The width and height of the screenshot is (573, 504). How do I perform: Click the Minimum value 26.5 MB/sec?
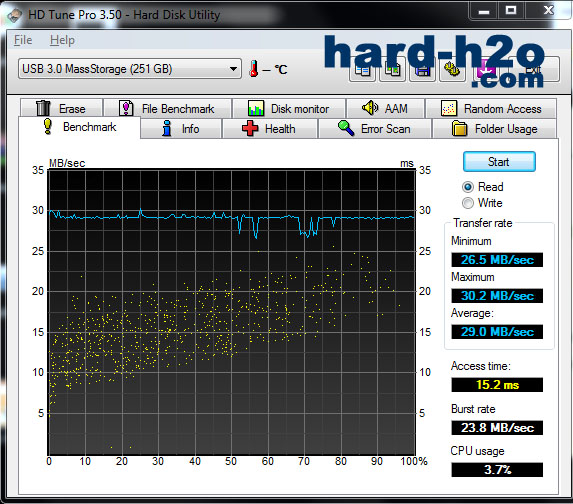tap(497, 259)
